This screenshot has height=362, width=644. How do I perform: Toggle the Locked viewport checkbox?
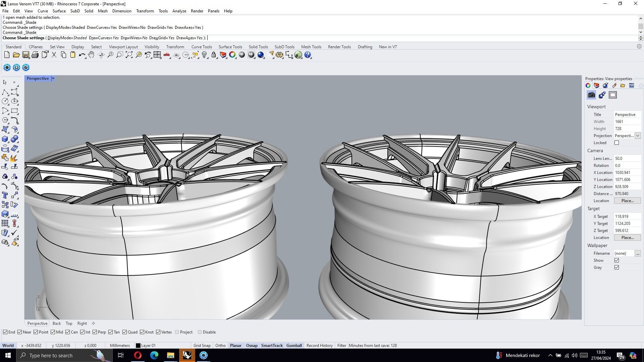point(616,143)
